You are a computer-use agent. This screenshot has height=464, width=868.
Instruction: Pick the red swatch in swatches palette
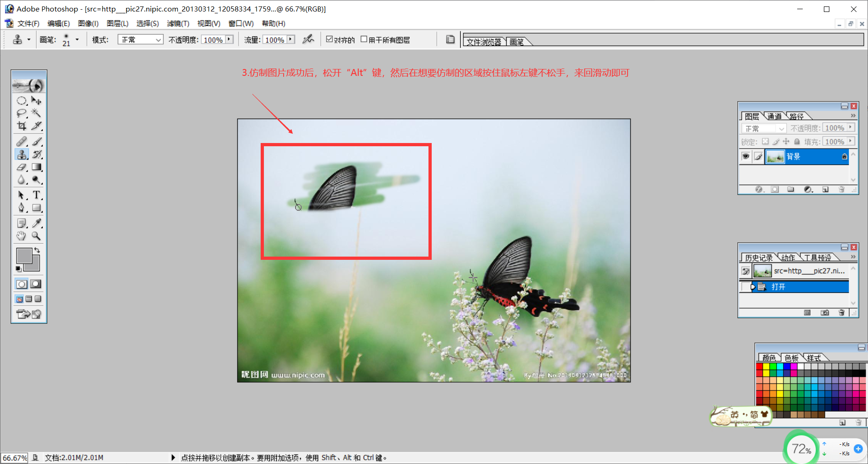(x=759, y=367)
